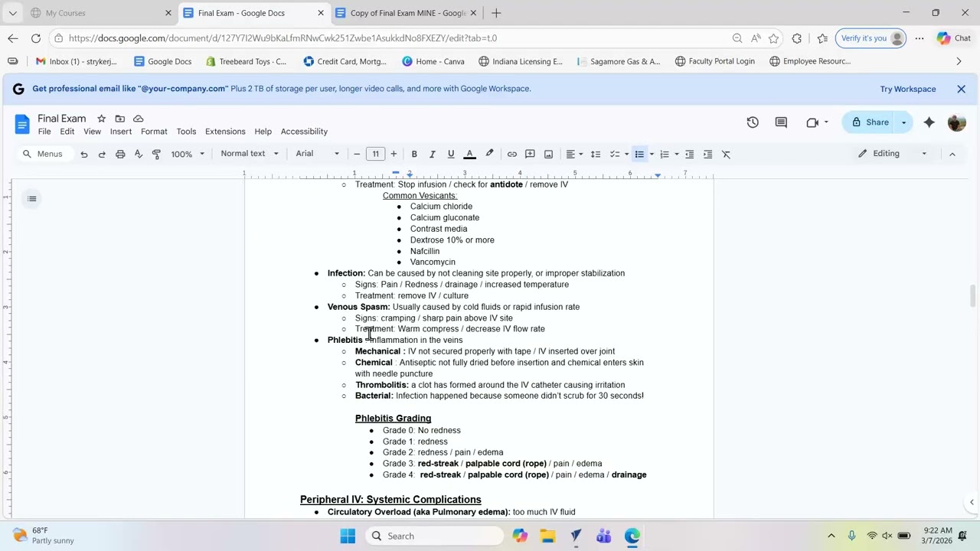The image size is (980, 551).
Task: Open the Editing mode dropdown
Action: coord(892,154)
